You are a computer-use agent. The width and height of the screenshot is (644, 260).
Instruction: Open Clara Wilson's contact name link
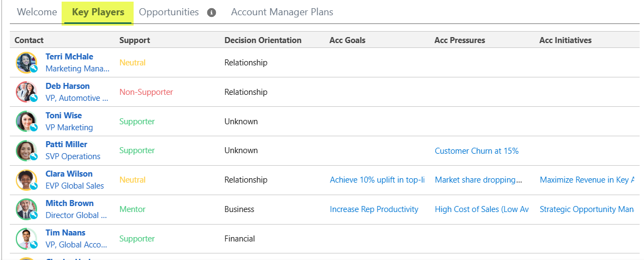point(69,174)
